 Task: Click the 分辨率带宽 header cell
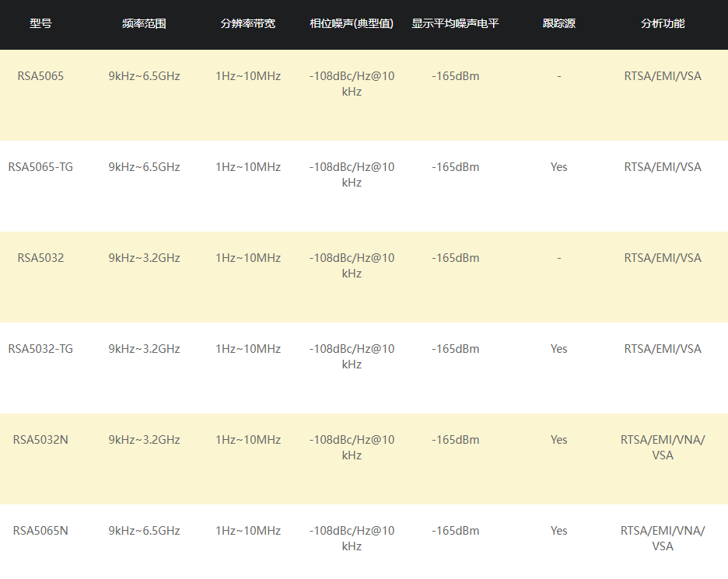coord(248,23)
